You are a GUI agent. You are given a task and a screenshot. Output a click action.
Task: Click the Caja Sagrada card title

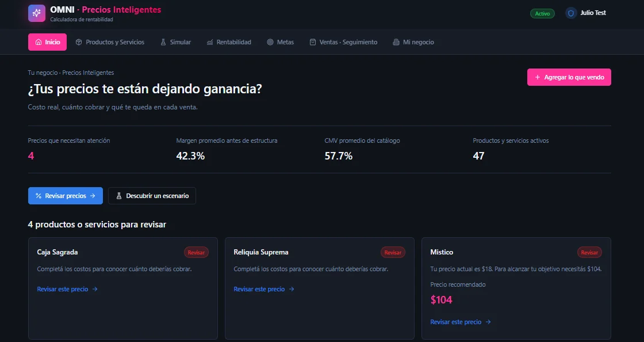[57, 252]
